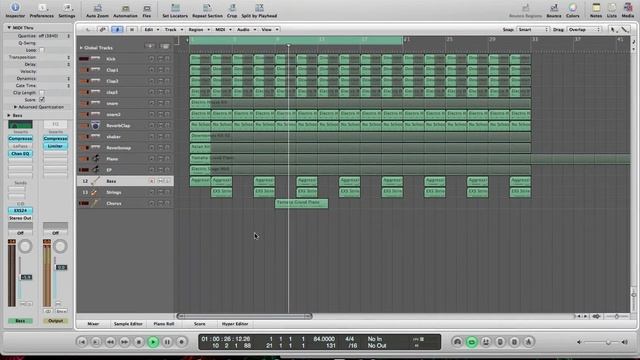Open the Audio menu dropdown
The height and width of the screenshot is (360, 640).
246,29
